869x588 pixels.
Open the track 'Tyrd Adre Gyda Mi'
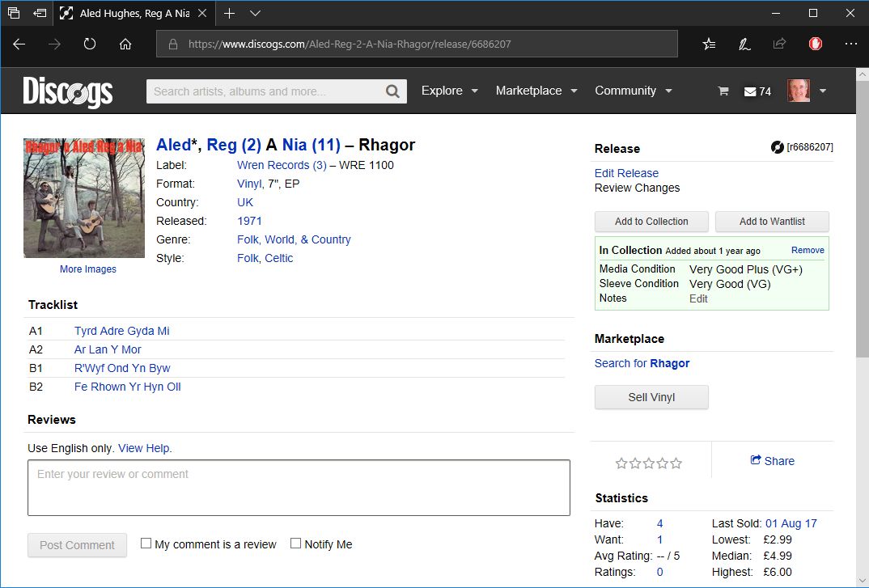click(121, 331)
